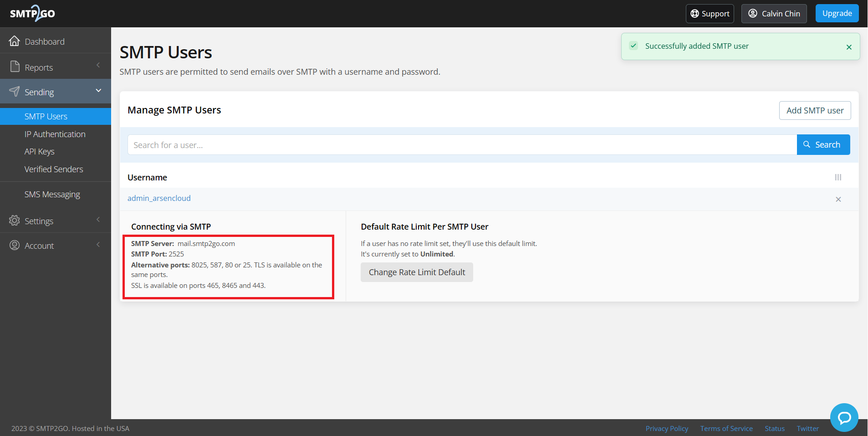Open API Keys page

40,152
